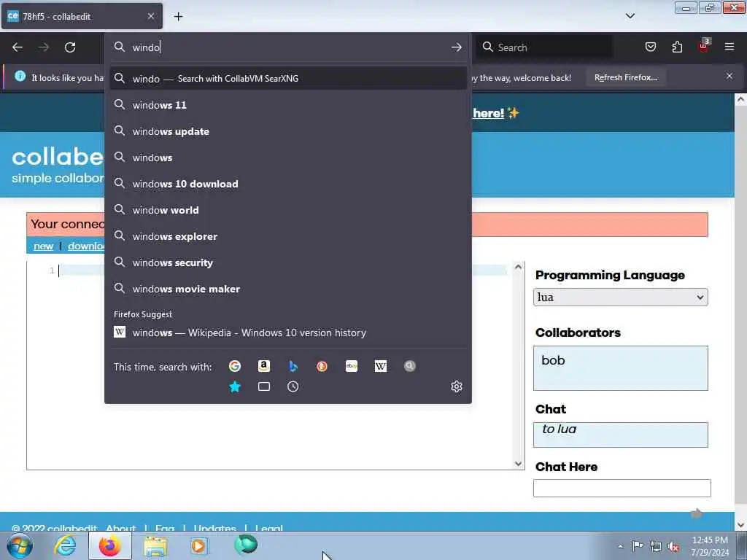Select the 'windows update' suggestion
Screen dimensions: 747x560
[x=288, y=131]
